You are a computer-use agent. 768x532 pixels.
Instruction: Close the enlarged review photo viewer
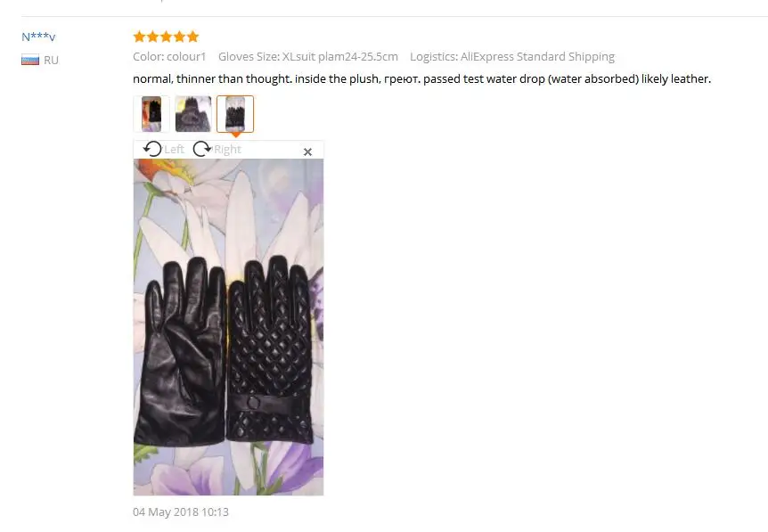point(307,151)
